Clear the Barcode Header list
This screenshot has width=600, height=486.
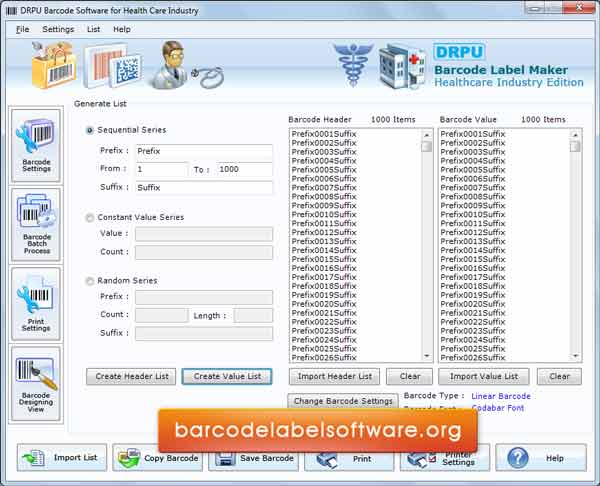point(409,377)
